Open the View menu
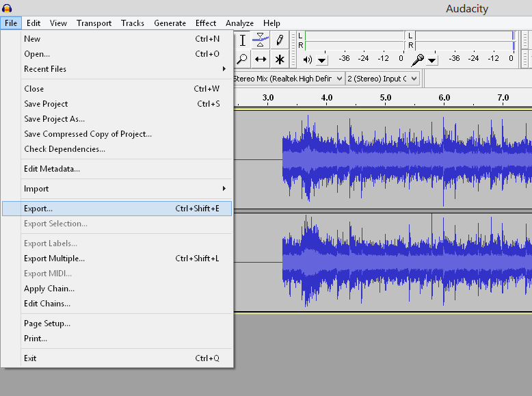The width and height of the screenshot is (532, 396). pos(58,23)
